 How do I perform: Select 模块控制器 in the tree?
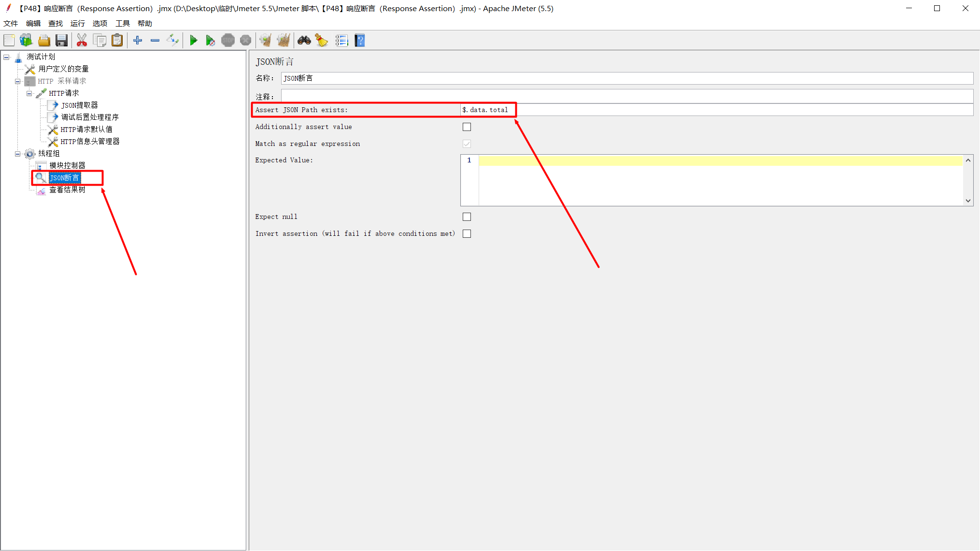(67, 166)
